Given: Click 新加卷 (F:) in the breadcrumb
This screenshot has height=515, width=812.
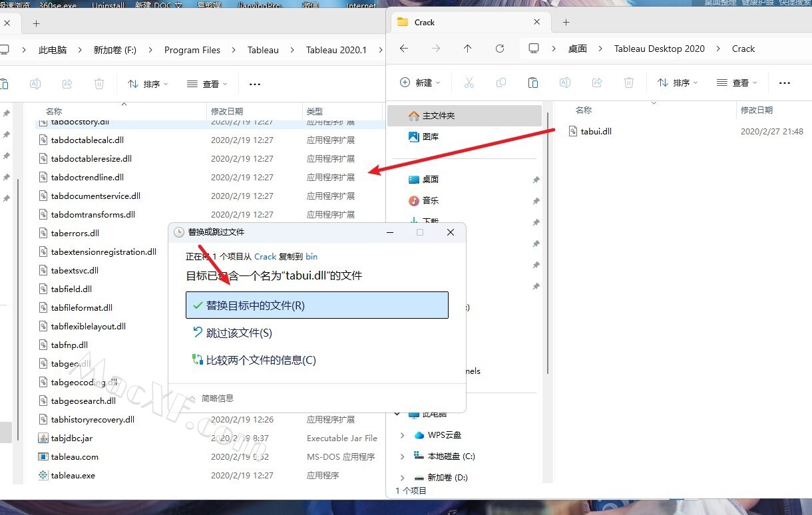Looking at the screenshot, I should (115, 50).
